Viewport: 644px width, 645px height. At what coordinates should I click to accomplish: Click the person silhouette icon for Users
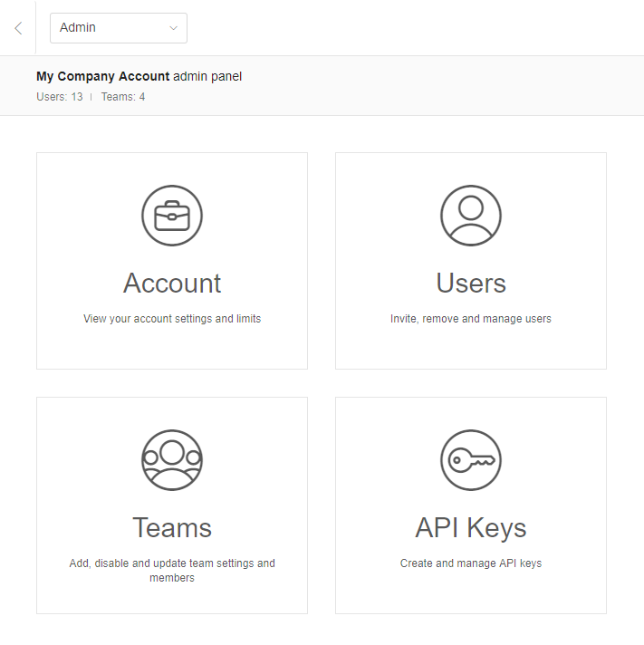[471, 216]
